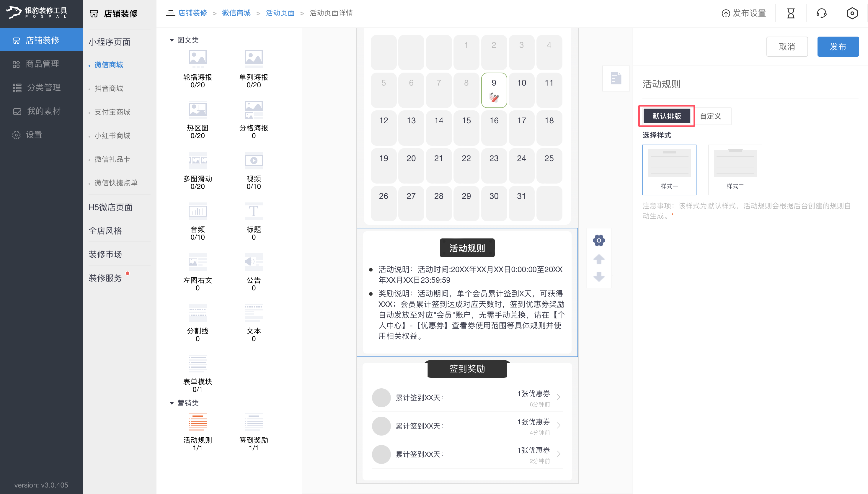Screen dimensions: 868x494
Task: Switch to 自定义 layout option
Action: coord(710,116)
